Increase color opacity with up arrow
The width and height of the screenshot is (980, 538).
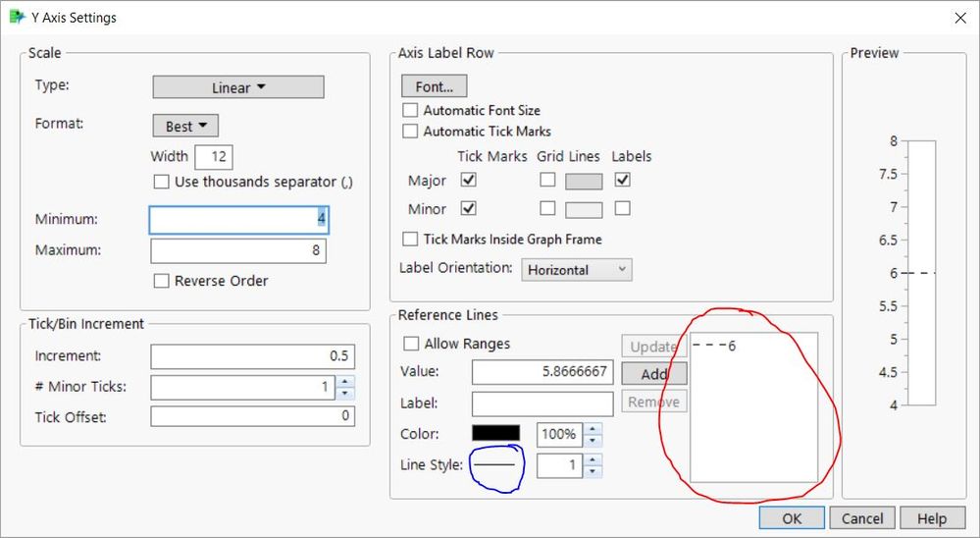click(593, 428)
